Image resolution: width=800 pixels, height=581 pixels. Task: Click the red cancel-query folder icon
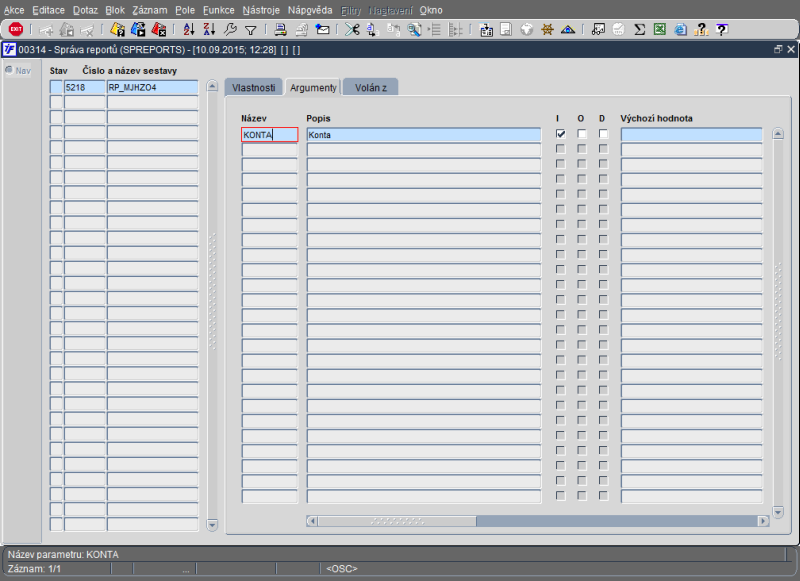point(159,30)
